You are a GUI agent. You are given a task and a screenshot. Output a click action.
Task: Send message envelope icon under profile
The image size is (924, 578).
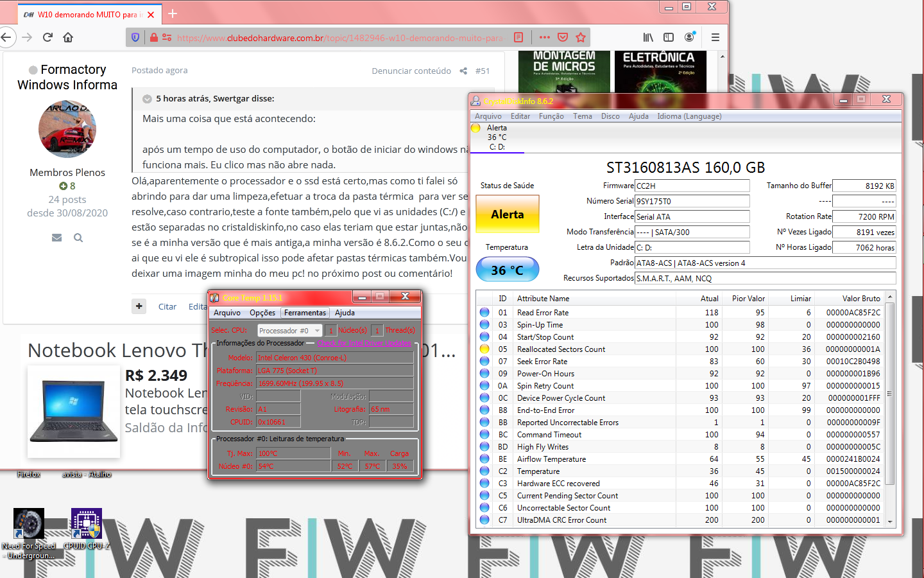pyautogui.click(x=56, y=238)
